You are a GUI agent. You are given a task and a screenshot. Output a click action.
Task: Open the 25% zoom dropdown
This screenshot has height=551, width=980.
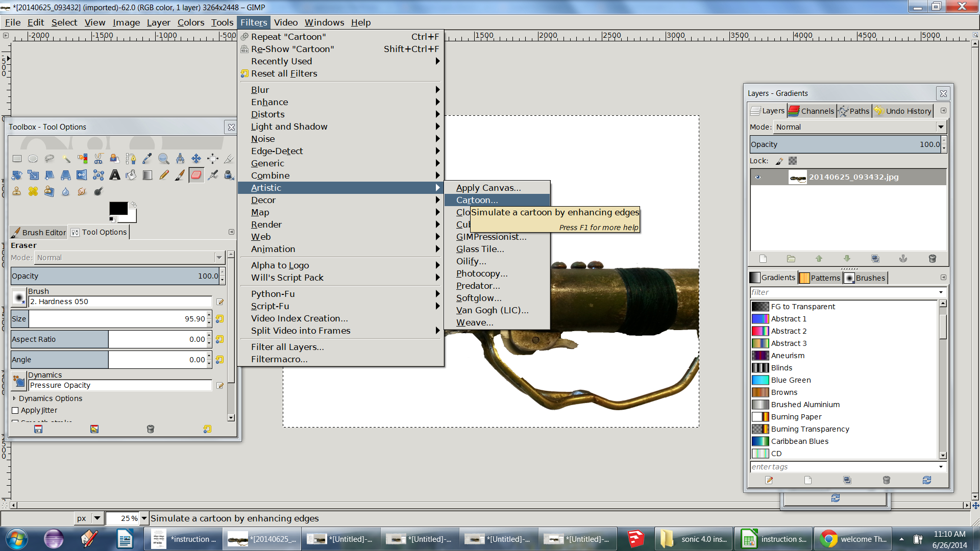144,518
